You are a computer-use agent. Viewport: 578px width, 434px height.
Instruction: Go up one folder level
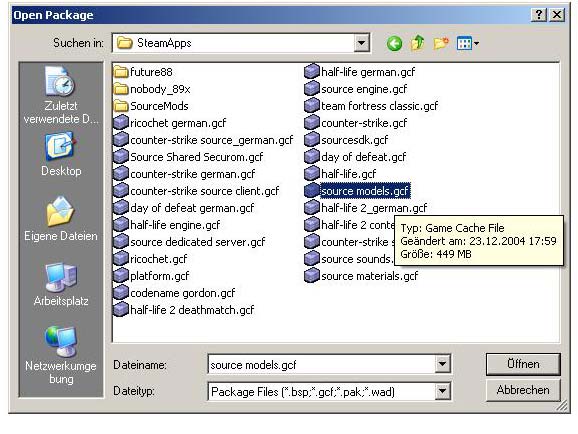pyautogui.click(x=417, y=43)
